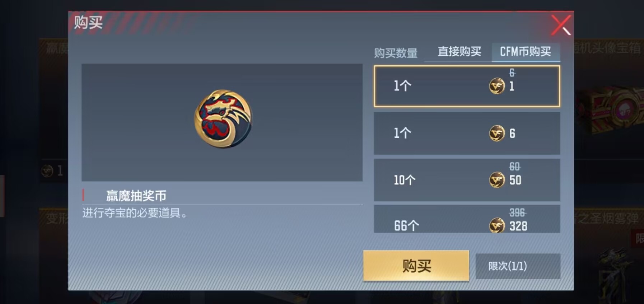Click the CF coin icon beside price 6
The height and width of the screenshot is (304, 644).
[497, 134]
